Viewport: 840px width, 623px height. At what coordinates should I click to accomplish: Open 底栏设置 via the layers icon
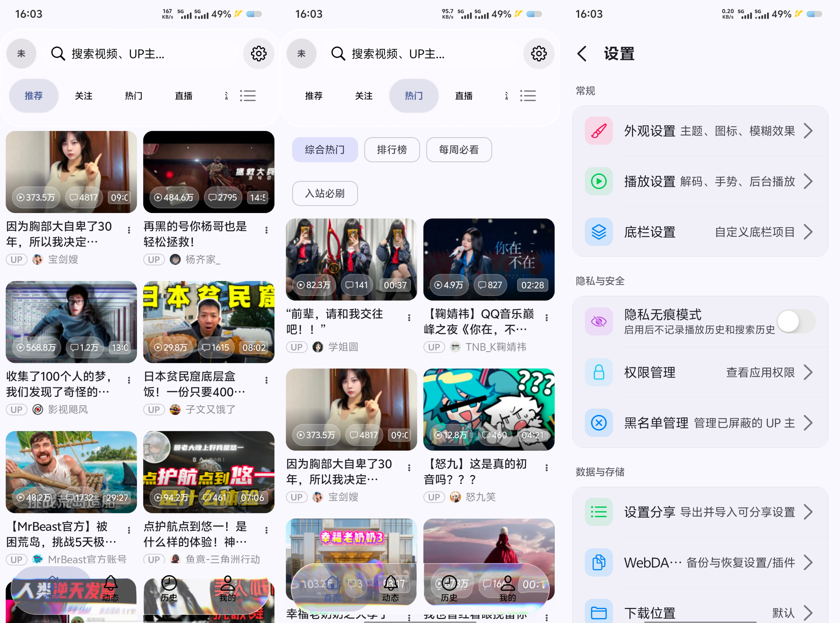[599, 232]
